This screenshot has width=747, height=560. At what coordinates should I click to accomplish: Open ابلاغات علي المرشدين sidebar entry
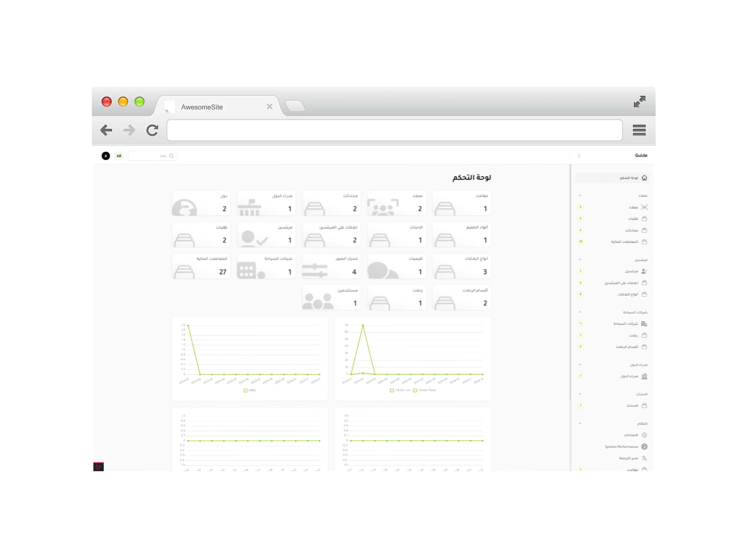(x=621, y=283)
